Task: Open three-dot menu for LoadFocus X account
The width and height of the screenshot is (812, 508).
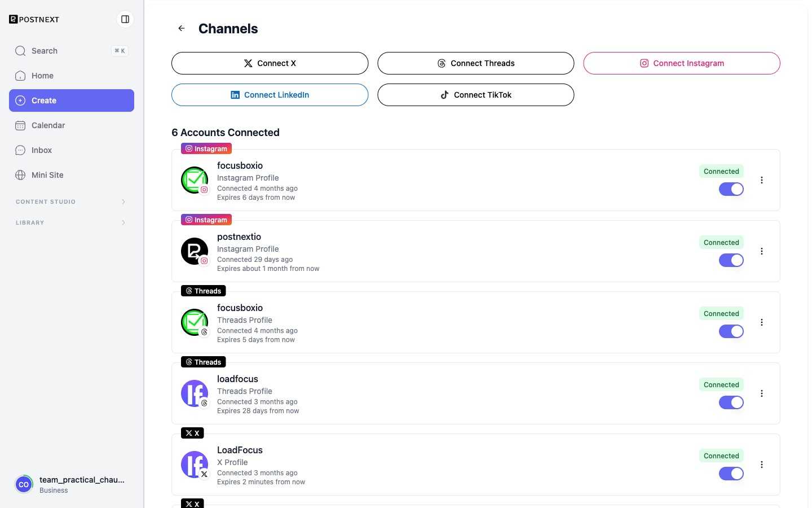Action: (762, 465)
